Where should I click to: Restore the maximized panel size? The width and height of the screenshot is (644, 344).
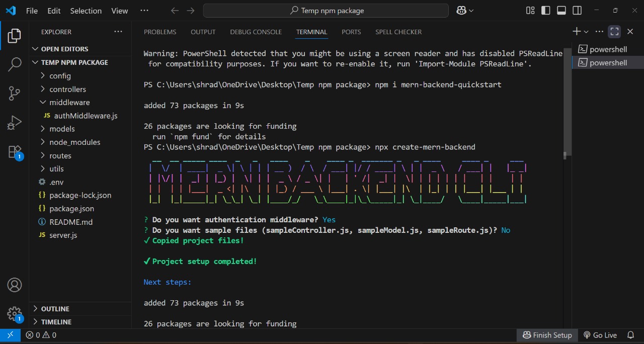[x=614, y=32]
